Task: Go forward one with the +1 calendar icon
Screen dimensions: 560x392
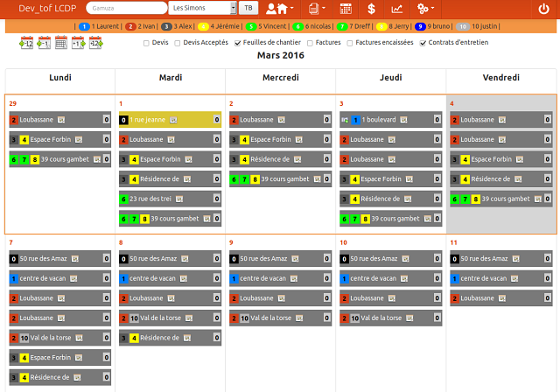Action: 78,42
